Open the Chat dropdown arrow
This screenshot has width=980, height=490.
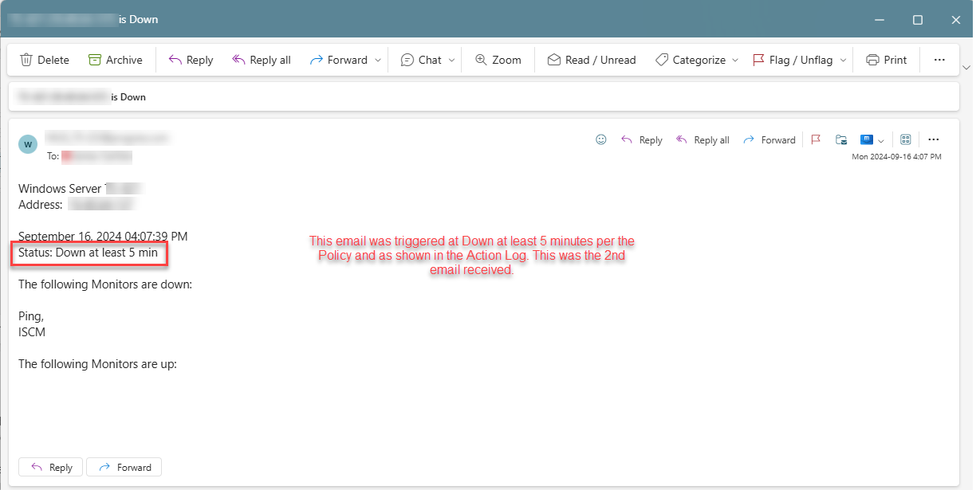click(452, 60)
